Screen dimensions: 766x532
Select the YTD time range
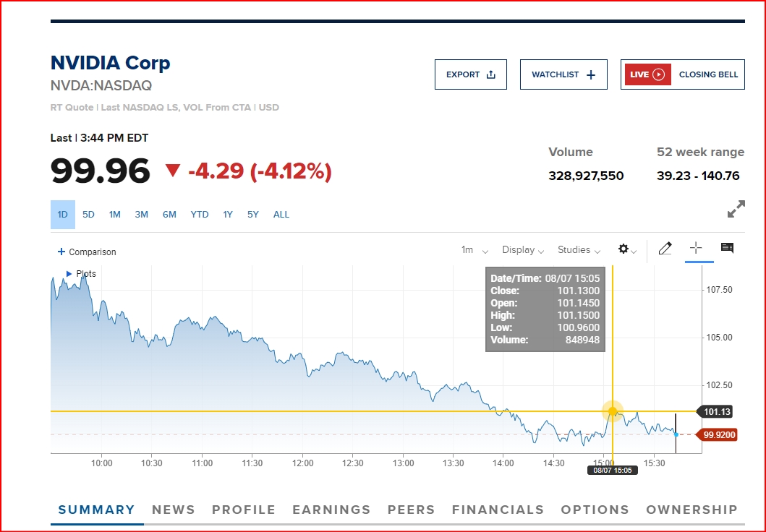tap(200, 215)
